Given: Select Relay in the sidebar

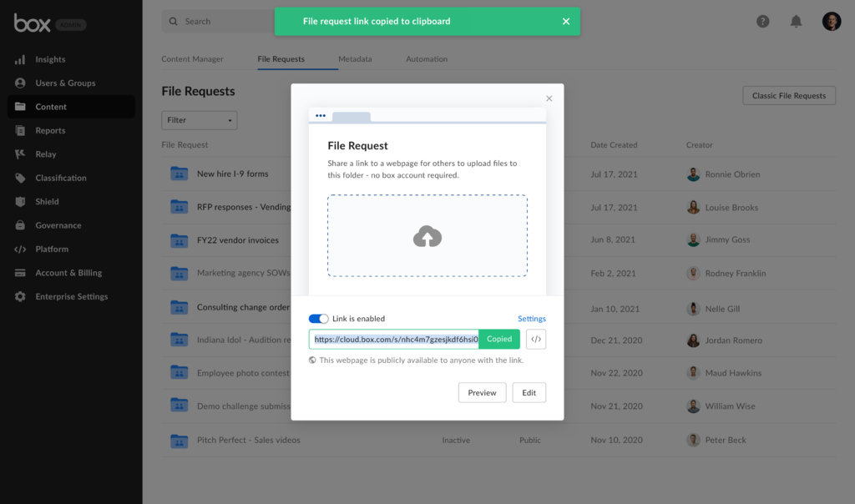Looking at the screenshot, I should click(46, 154).
